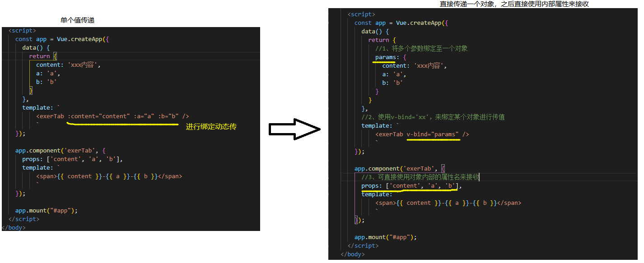Click the props array line in right code
644x263 pixels.
tap(412, 185)
